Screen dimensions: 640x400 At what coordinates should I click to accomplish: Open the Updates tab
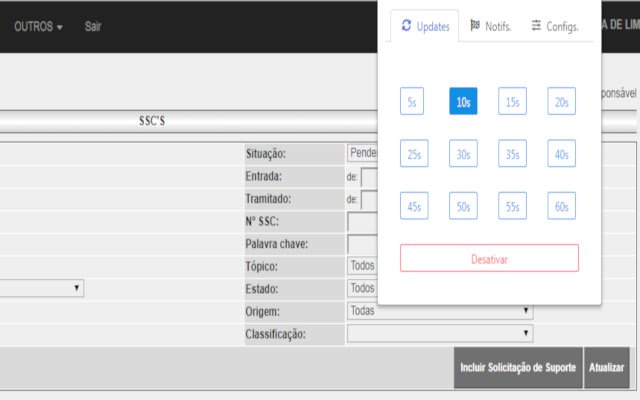pos(424,26)
